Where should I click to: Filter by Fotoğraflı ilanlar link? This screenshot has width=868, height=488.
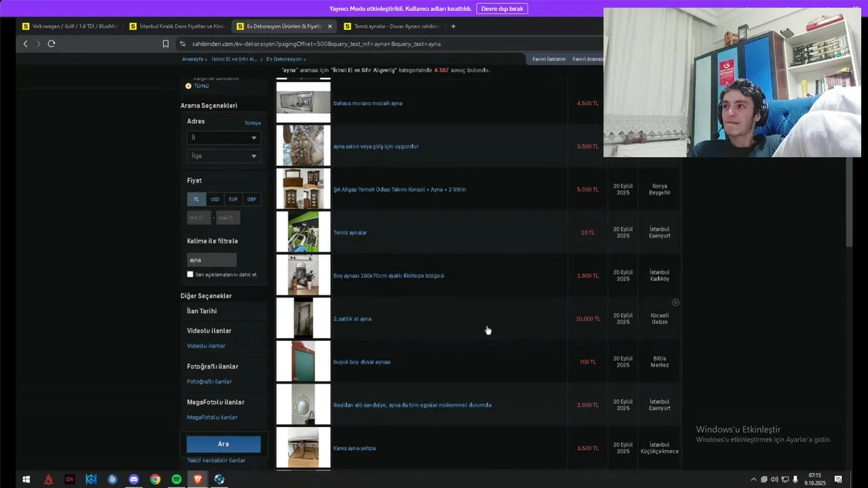(x=210, y=382)
